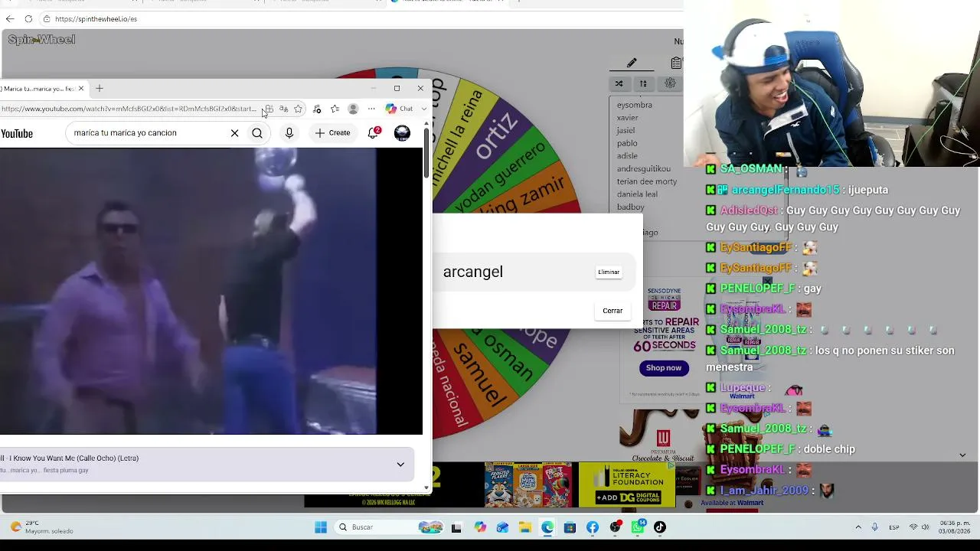This screenshot has width=980, height=551.
Task: Select the 'jasiel' entry in list
Action: click(626, 130)
